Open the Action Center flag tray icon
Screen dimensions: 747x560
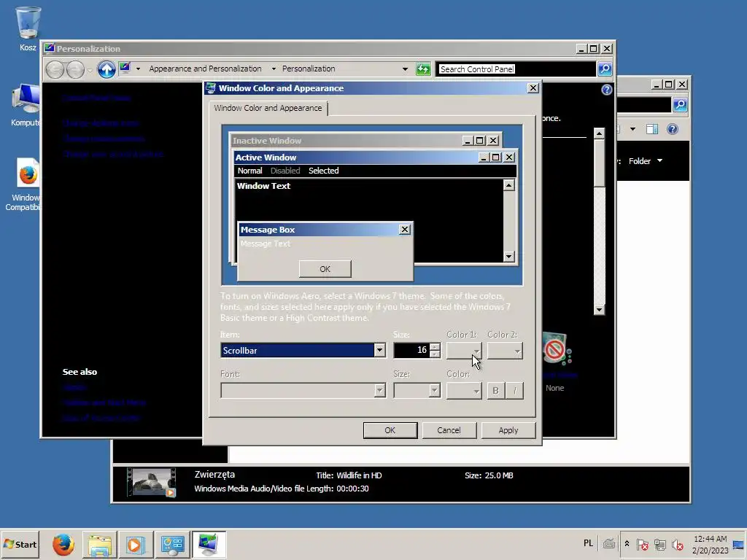[642, 544]
